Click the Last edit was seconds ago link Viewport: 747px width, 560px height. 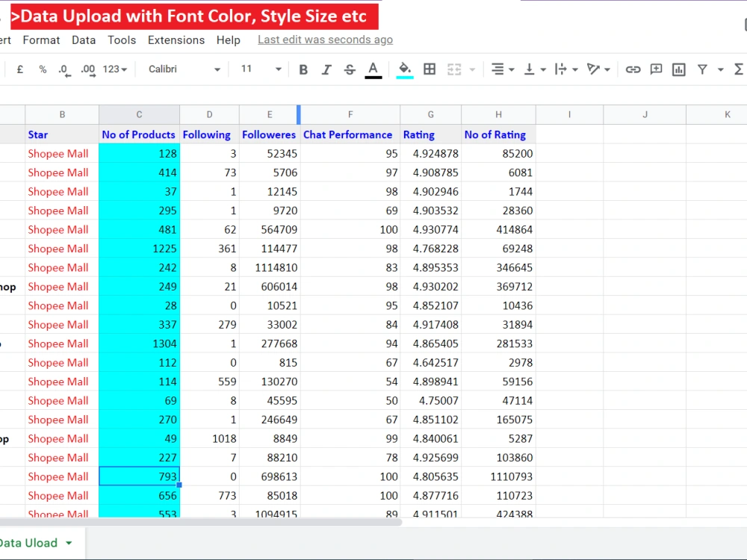pyautogui.click(x=324, y=40)
